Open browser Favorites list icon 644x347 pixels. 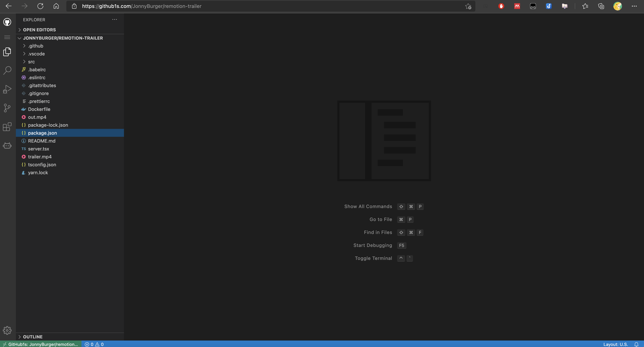pyautogui.click(x=585, y=6)
